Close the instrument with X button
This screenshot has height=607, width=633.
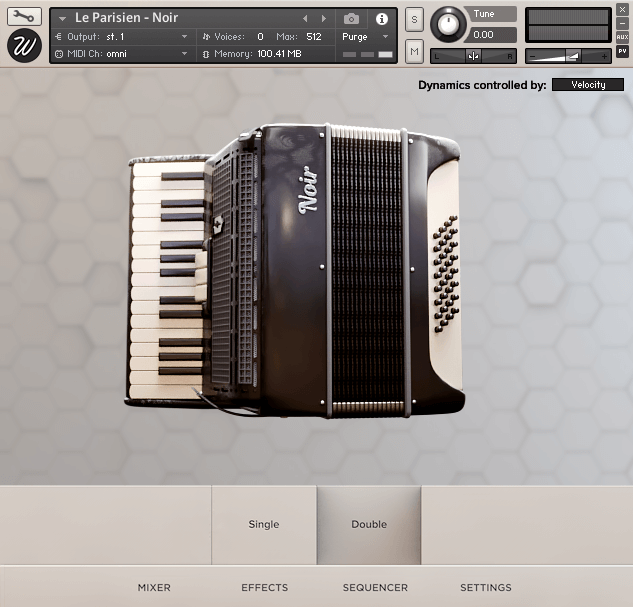622,10
